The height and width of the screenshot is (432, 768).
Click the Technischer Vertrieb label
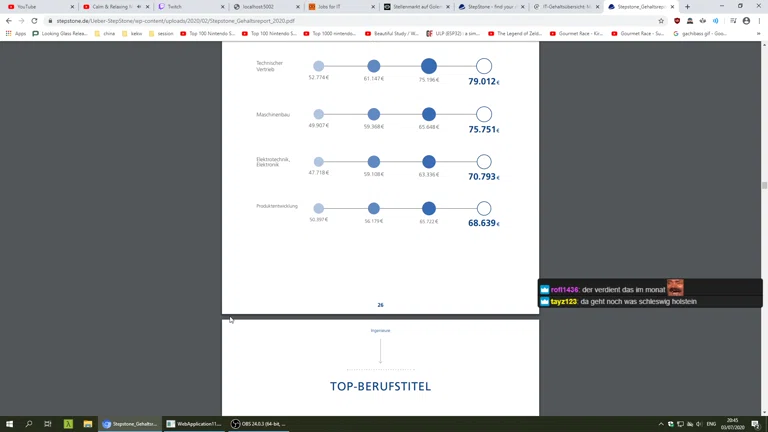pos(269,66)
